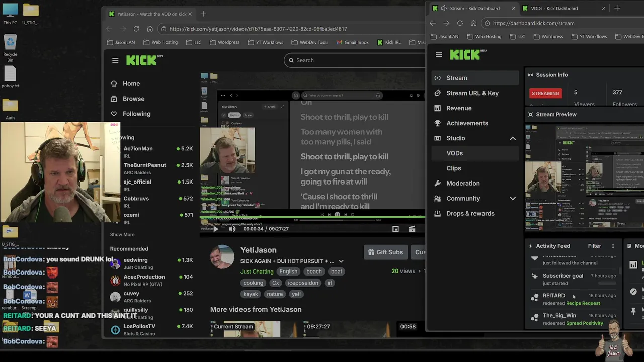644x362 pixels.
Task: Open the U_STIG folder on the desktop
Action: pos(31,14)
